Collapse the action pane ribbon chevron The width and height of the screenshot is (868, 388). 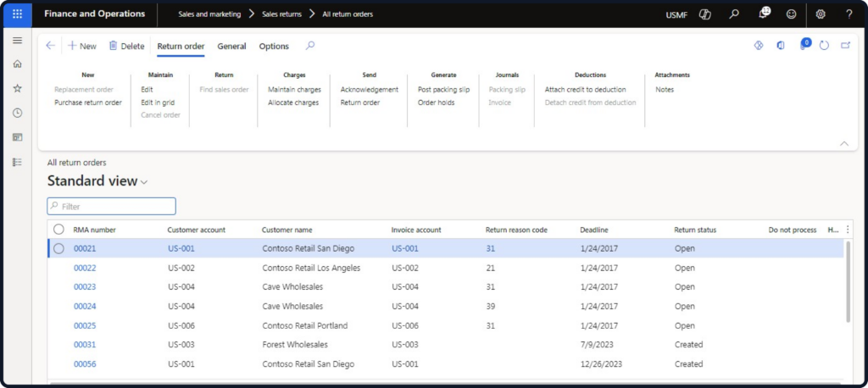tap(844, 143)
